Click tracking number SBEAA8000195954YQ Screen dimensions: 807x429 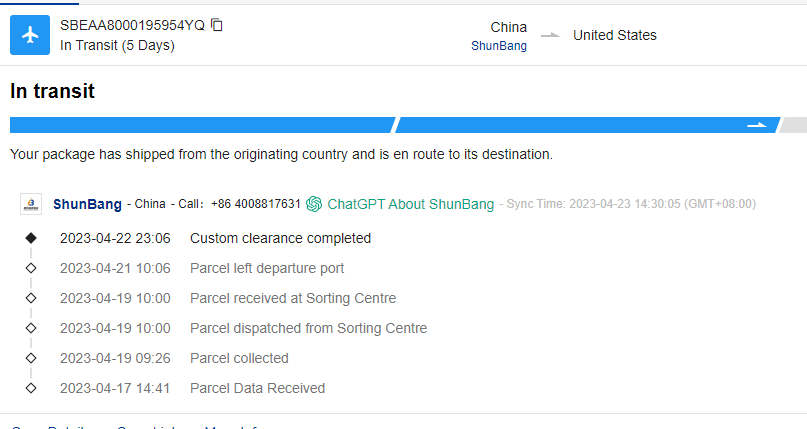(x=132, y=25)
